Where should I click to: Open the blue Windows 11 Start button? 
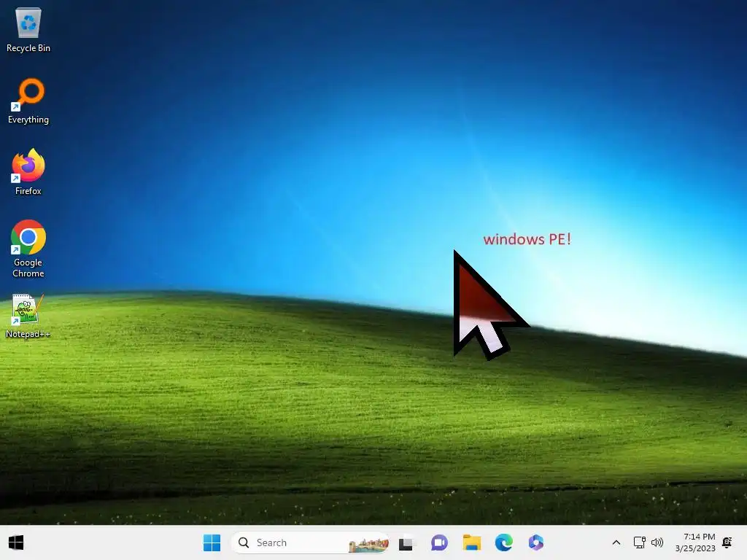point(212,542)
